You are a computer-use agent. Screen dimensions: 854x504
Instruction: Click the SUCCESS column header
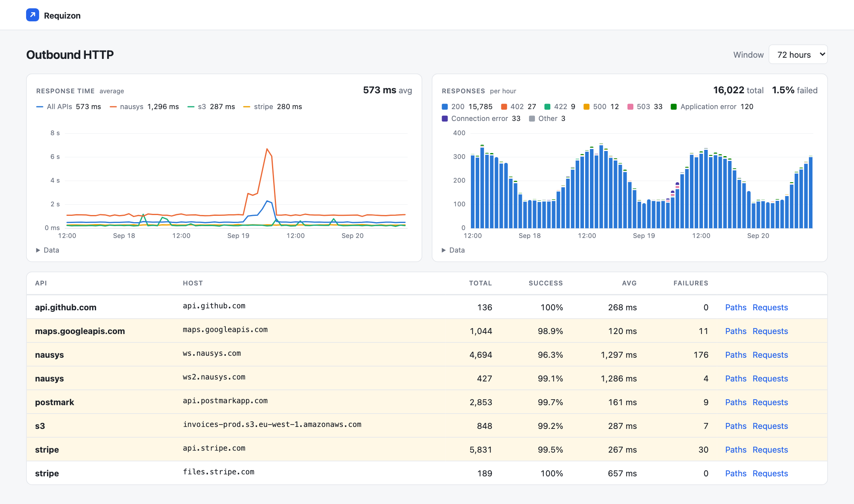(546, 283)
